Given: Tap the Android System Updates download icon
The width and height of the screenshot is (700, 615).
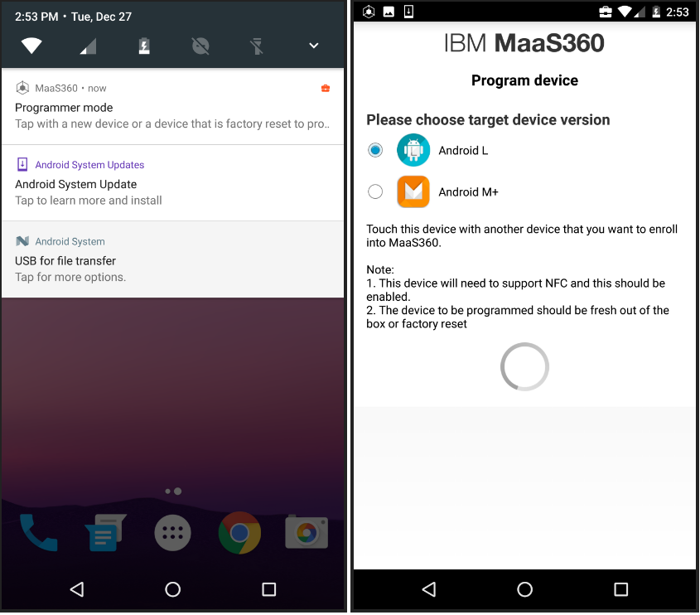Looking at the screenshot, I should (22, 164).
